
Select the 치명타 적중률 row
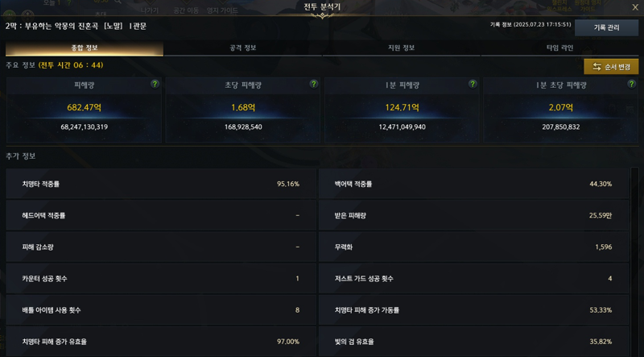161,184
